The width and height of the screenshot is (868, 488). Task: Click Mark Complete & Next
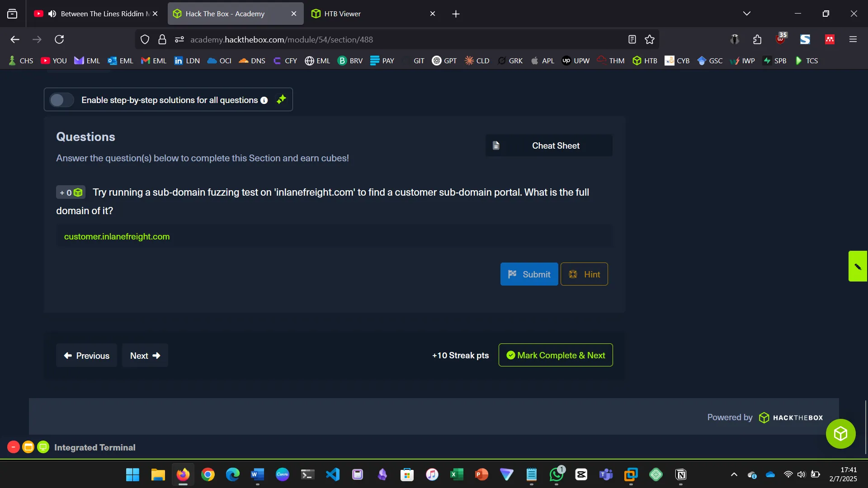click(555, 355)
